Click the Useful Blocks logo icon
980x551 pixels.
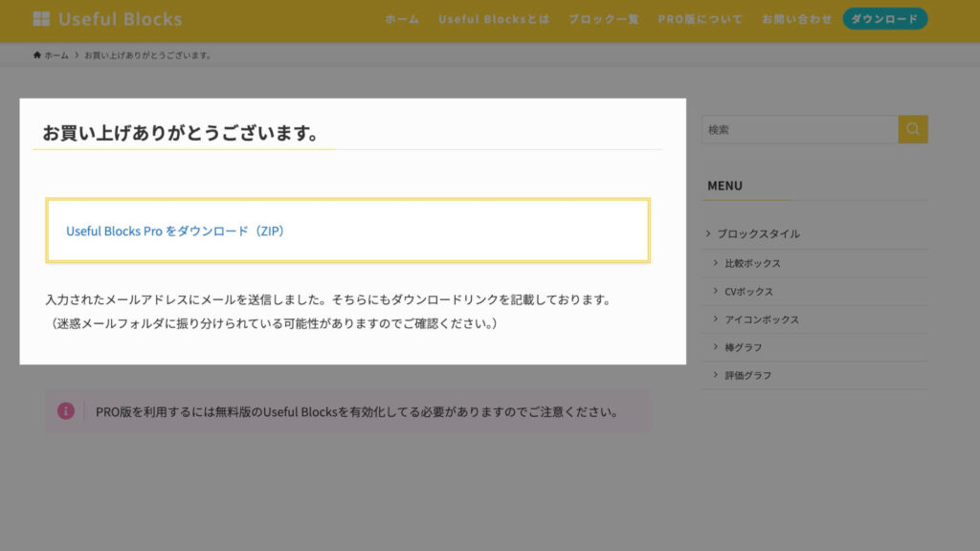(x=41, y=19)
